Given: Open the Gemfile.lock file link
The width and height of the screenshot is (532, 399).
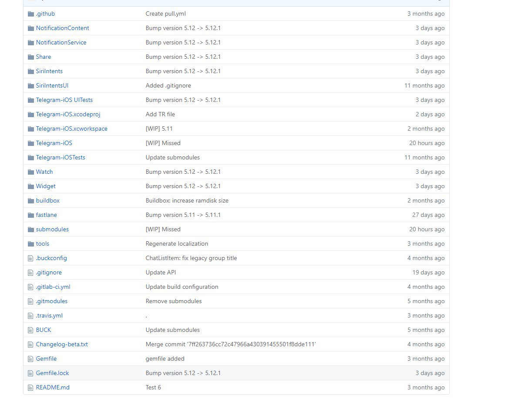Looking at the screenshot, I should 52,373.
